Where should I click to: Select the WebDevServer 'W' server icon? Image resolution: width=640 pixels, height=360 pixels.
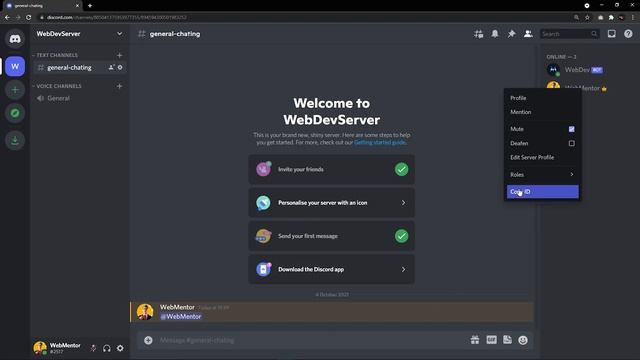click(15, 67)
